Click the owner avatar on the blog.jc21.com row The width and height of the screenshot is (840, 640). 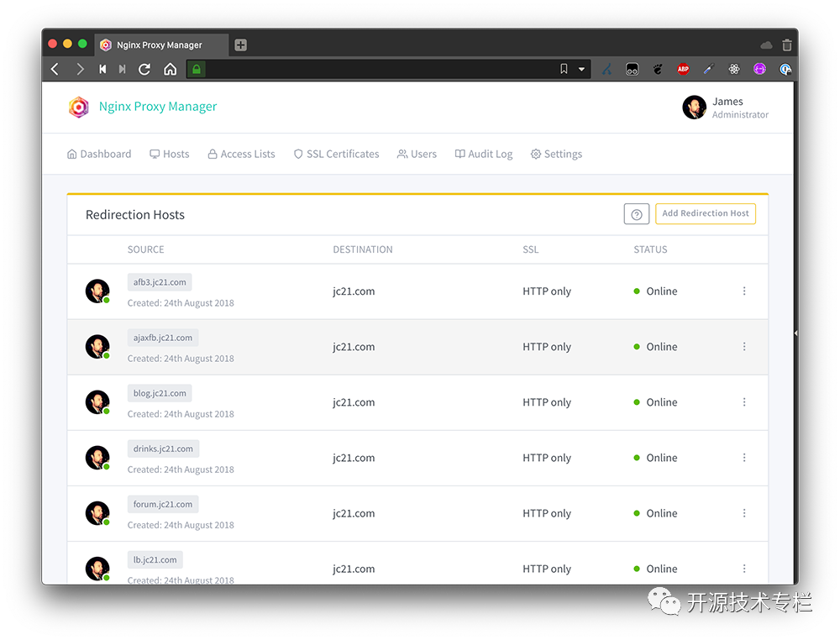pos(97,402)
